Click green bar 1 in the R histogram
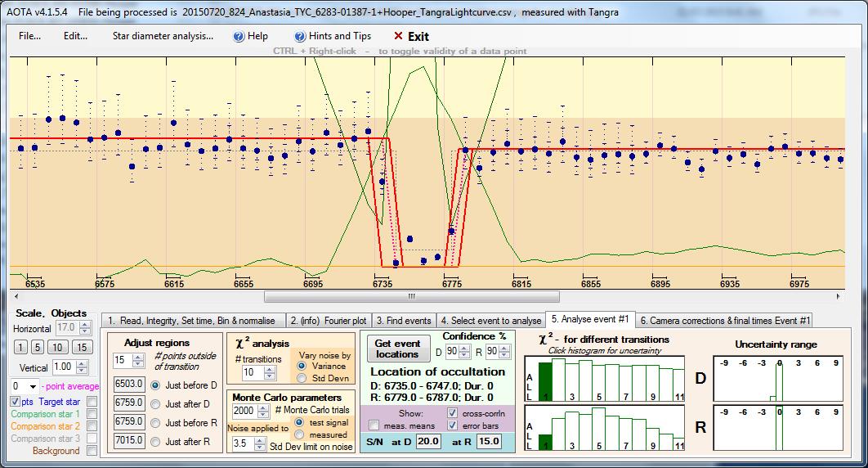This screenshot has height=468, width=868. click(x=545, y=442)
